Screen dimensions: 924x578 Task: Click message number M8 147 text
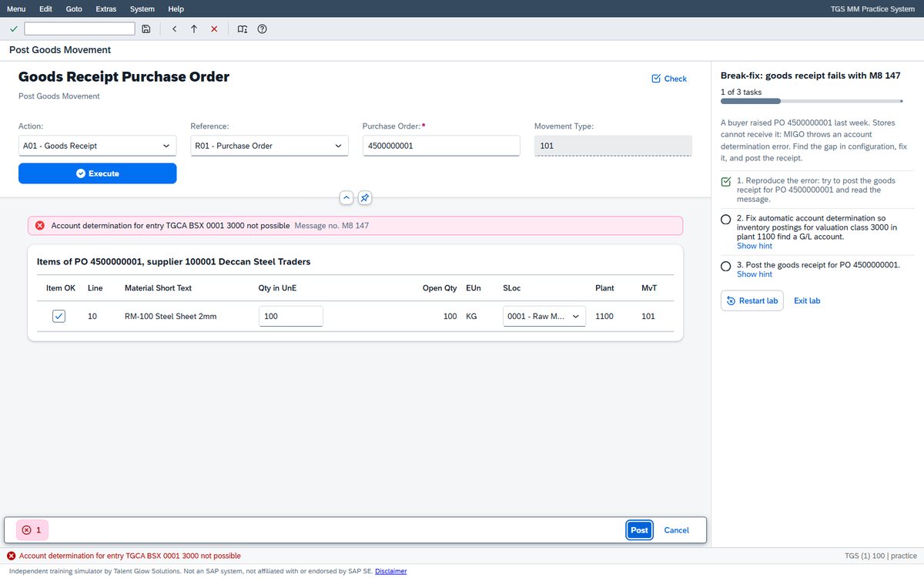(x=332, y=226)
